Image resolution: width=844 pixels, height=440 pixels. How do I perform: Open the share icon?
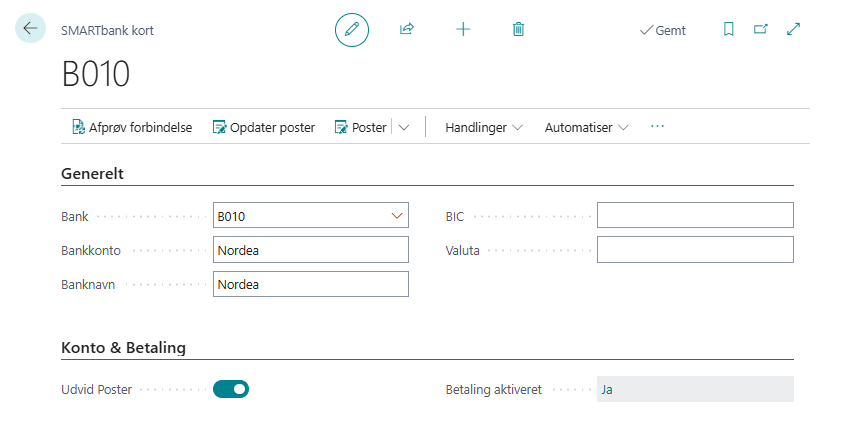point(407,30)
